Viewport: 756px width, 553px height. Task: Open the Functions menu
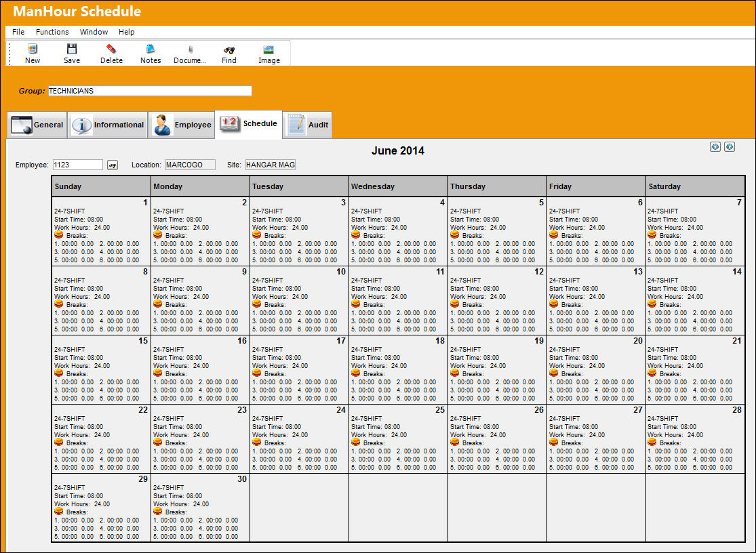tap(52, 32)
